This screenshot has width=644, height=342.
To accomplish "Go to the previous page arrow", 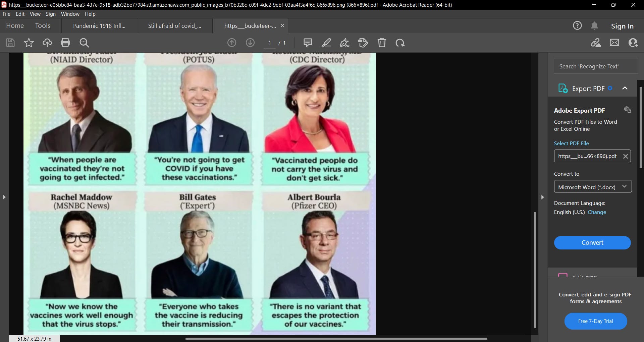I will coord(232,43).
